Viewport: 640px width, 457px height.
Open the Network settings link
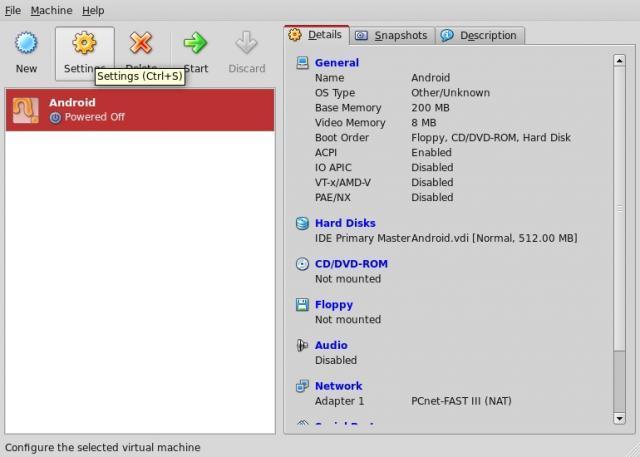339,386
